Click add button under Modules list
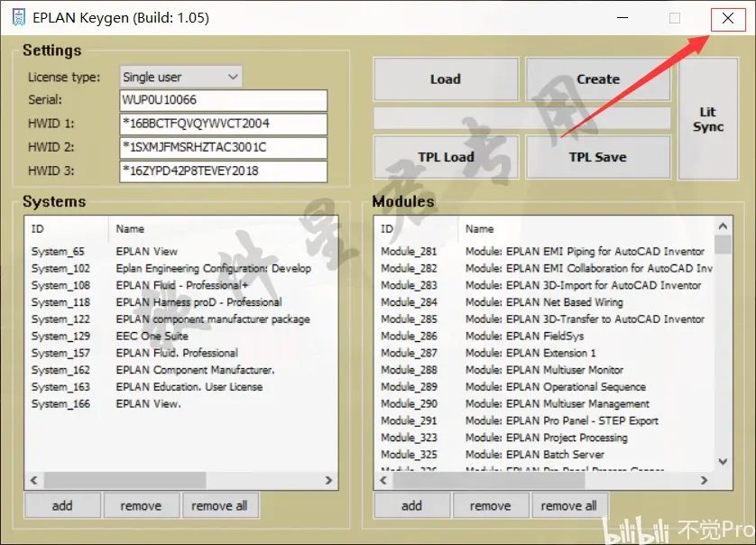Image resolution: width=756 pixels, height=545 pixels. coord(411,505)
